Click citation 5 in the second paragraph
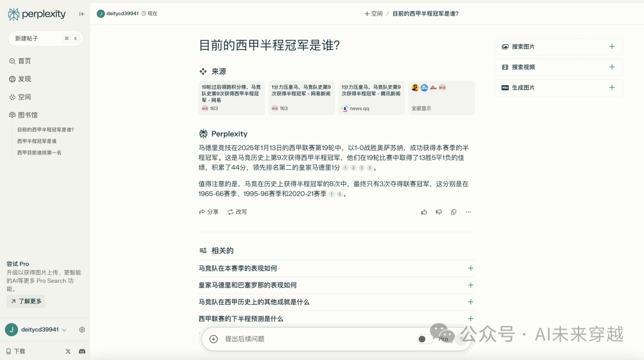The height and width of the screenshot is (360, 644). [340, 194]
